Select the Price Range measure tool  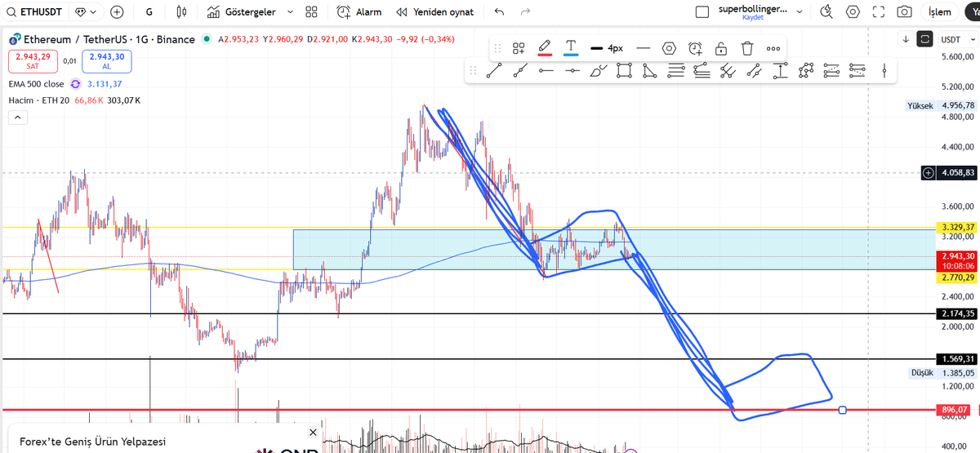pos(781,71)
